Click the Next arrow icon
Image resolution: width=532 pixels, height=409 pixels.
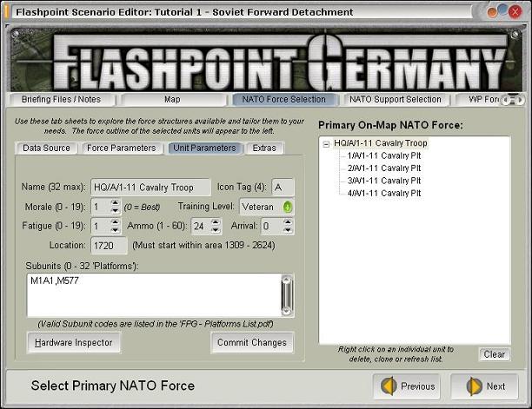coord(474,386)
